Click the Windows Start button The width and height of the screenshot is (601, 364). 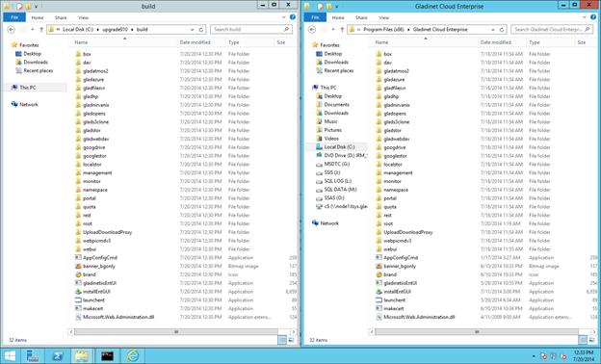[x=10, y=356]
